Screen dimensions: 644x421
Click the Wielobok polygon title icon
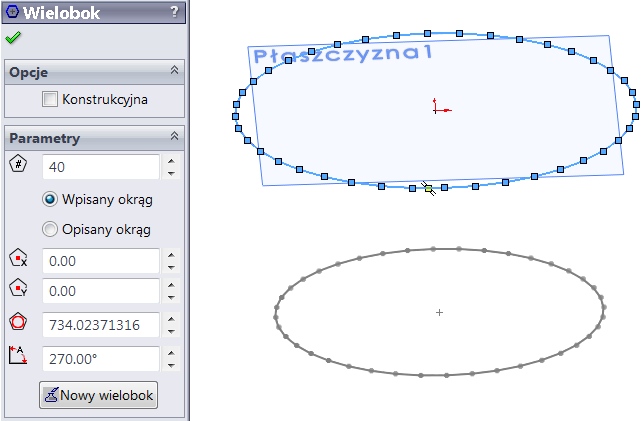pos(13,12)
